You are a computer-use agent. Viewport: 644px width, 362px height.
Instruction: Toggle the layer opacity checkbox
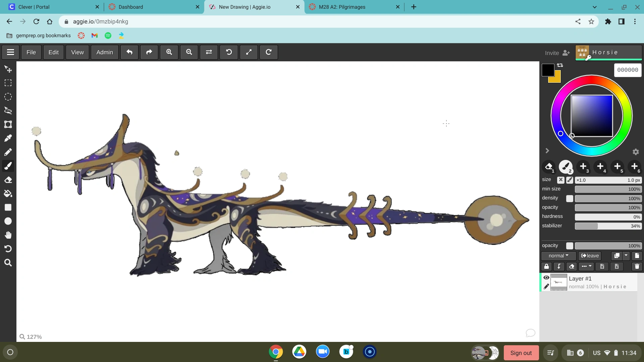click(x=570, y=246)
